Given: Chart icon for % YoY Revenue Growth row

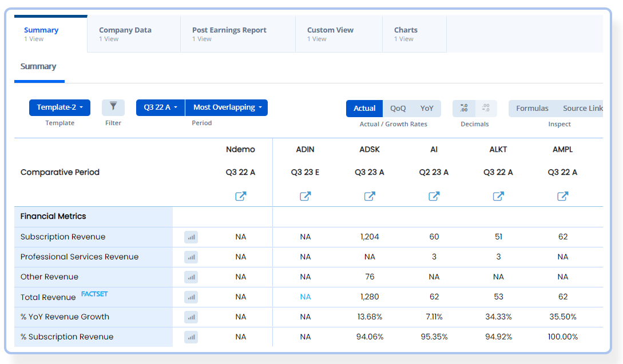Looking at the screenshot, I should 191,317.
